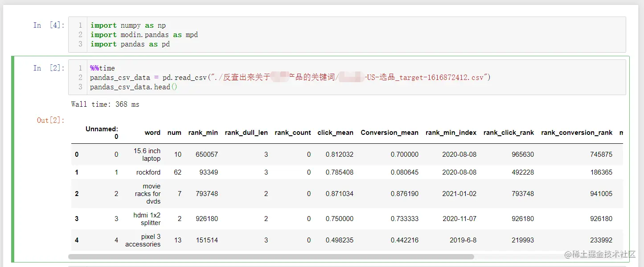Click the click_mean value 0.498235

click(x=340, y=240)
